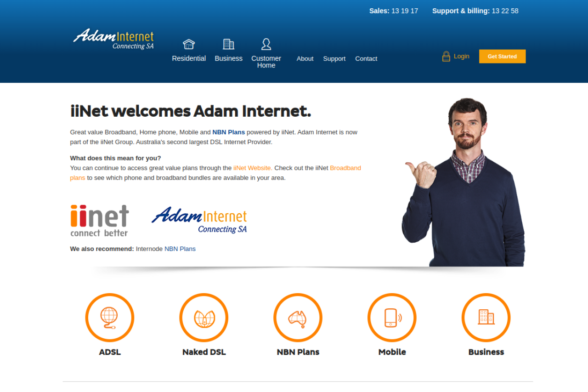Open the bold NBN Plans link in intro
The height and width of the screenshot is (392, 588).
(x=228, y=132)
